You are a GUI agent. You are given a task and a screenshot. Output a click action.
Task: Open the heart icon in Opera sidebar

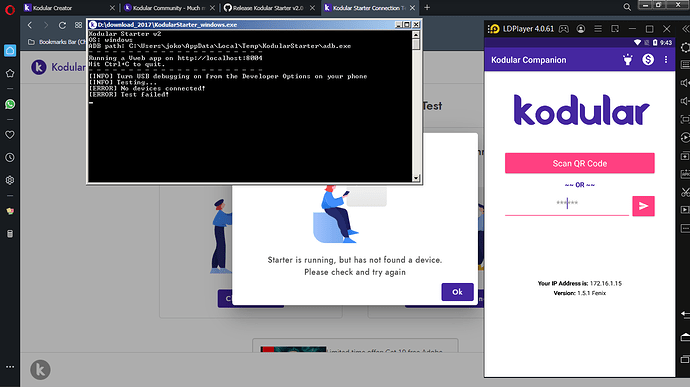coord(10,135)
